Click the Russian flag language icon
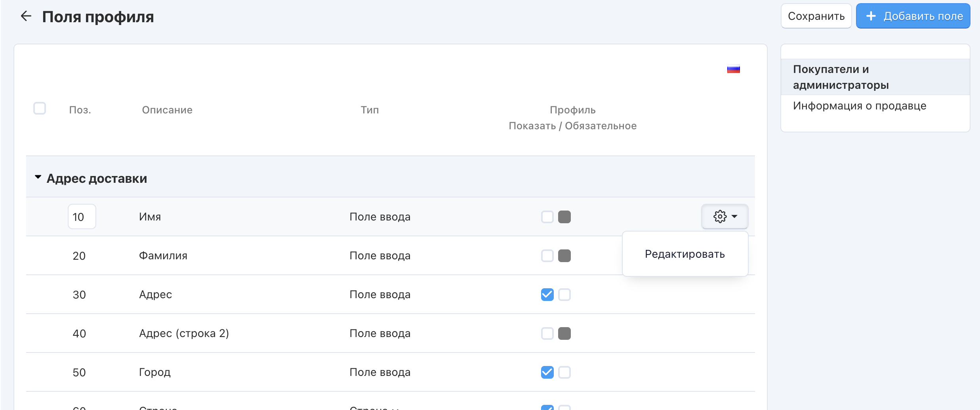Image resolution: width=980 pixels, height=410 pixels. coord(733,69)
